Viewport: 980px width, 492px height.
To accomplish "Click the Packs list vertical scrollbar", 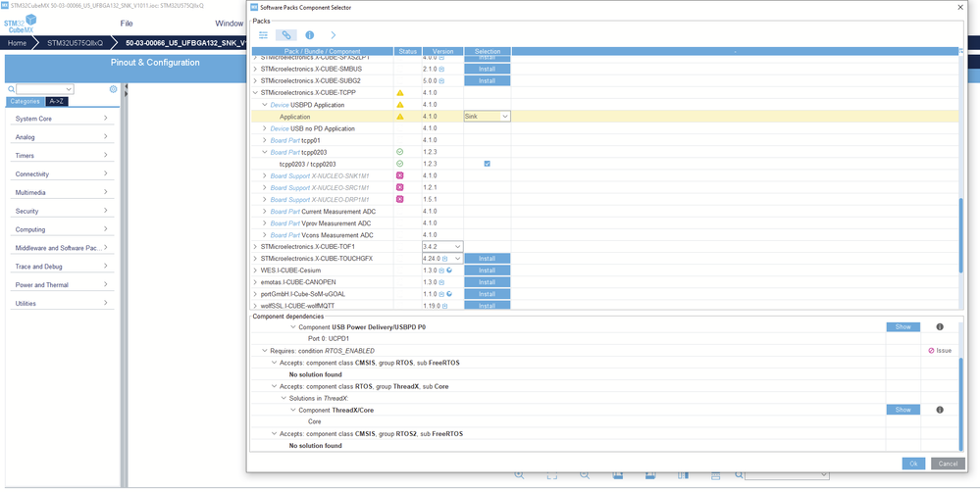I will (x=961, y=235).
